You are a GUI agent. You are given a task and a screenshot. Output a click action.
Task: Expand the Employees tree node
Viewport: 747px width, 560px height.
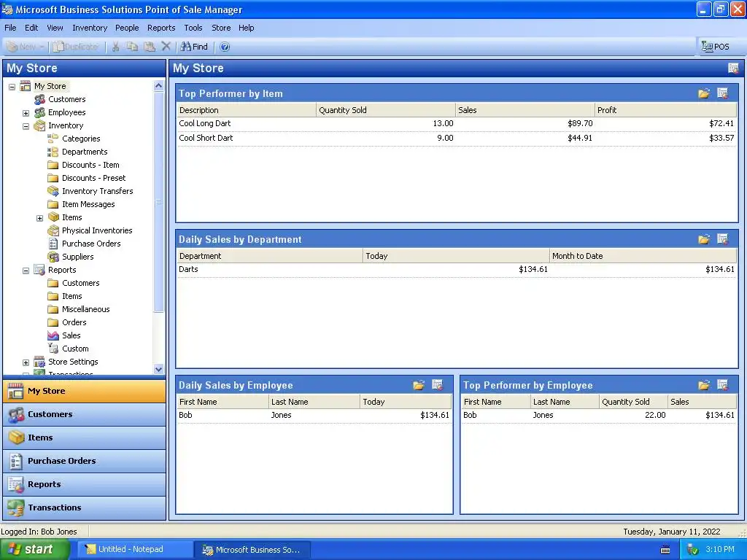[x=26, y=113]
